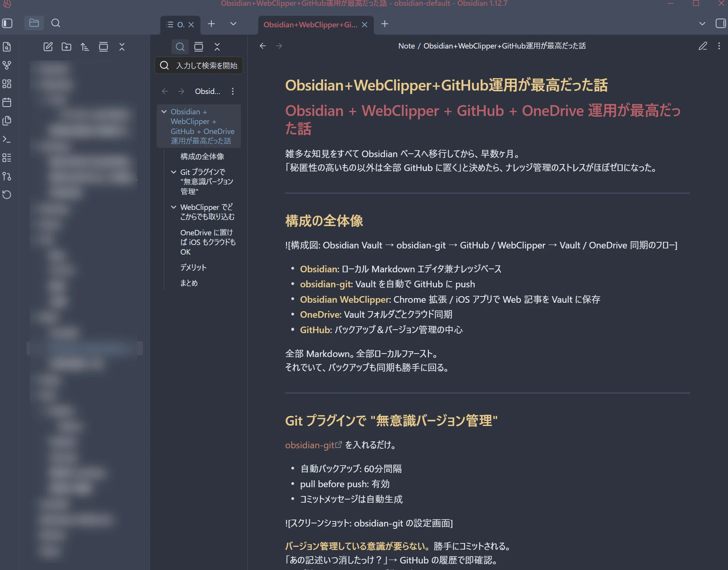Toggle outline search filter icon
Screen dimensions: 728x570
[180, 47]
